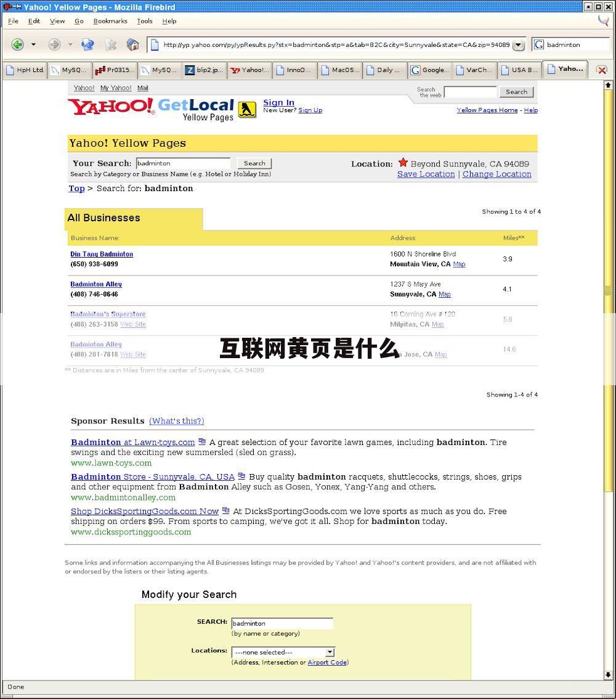Click the Search the web input field

click(471, 92)
